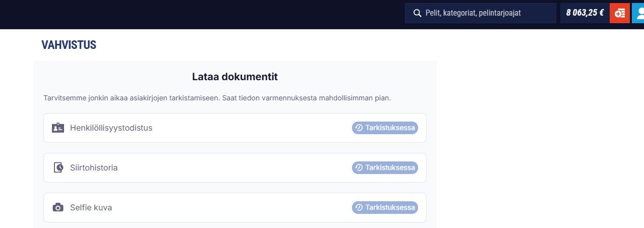644x228 pixels.
Task: Open deposit via the red wallet icon
Action: tap(619, 13)
